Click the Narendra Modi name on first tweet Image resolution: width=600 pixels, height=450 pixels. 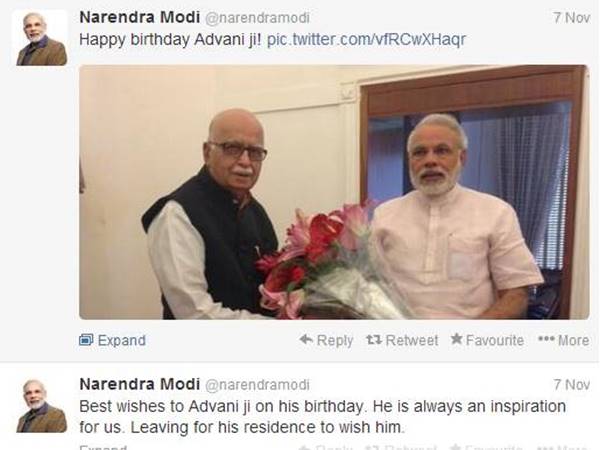pos(140,17)
